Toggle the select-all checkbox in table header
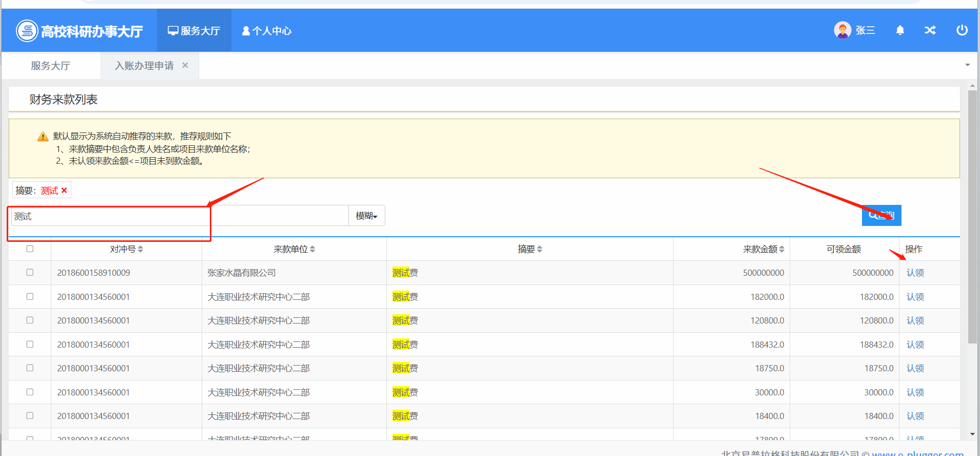980x456 pixels. (x=30, y=249)
